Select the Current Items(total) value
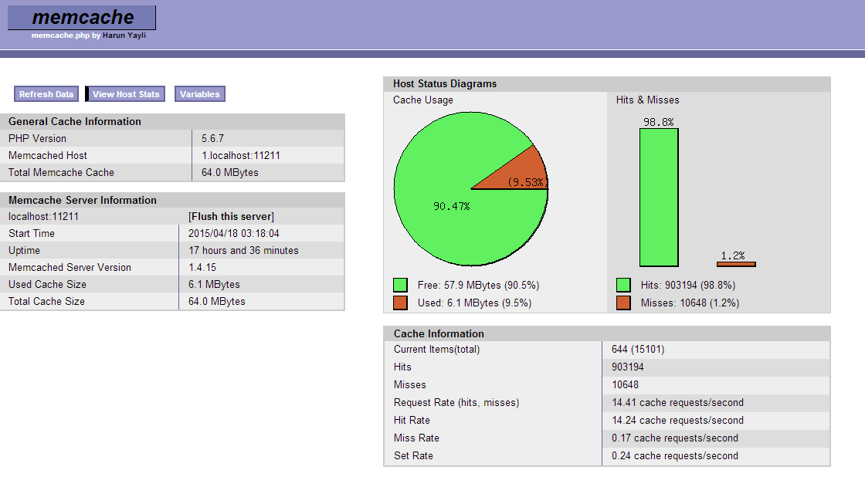The height and width of the screenshot is (504, 865). coord(638,350)
